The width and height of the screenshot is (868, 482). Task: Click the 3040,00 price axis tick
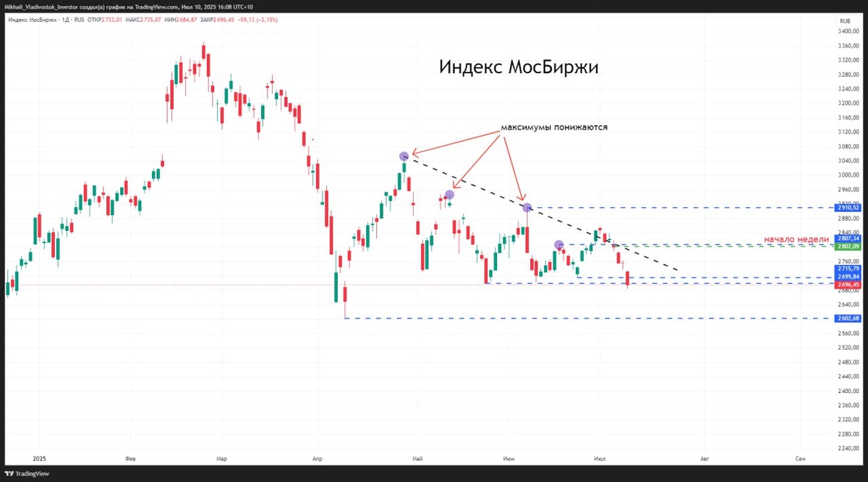848,161
